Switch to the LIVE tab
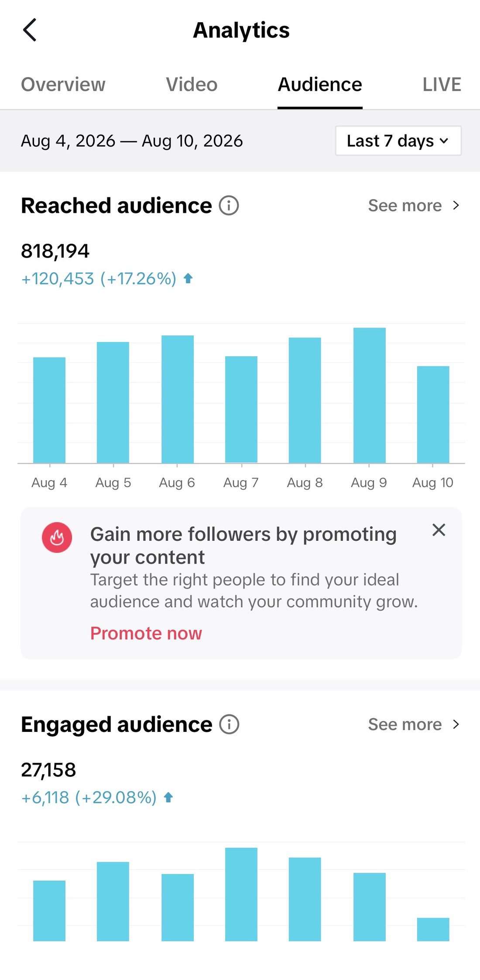The image size is (480, 980). point(442,85)
